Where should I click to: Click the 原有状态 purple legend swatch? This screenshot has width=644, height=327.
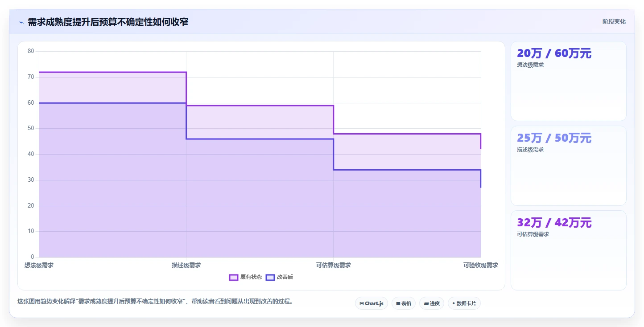(x=234, y=277)
